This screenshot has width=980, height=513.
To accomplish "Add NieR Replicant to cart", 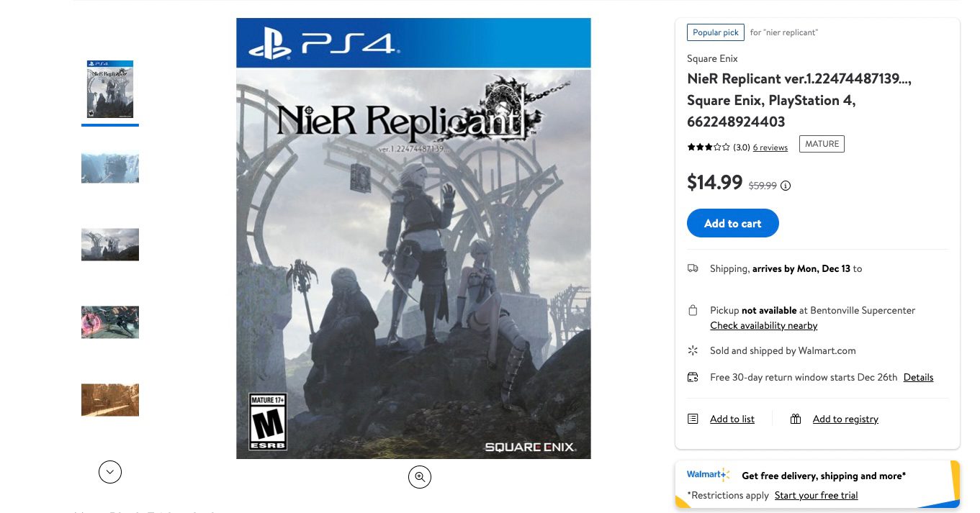I will coord(732,223).
